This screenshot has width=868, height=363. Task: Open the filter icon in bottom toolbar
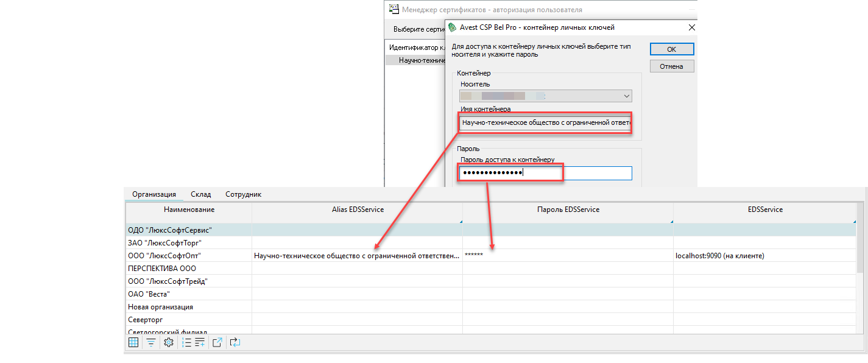(150, 343)
